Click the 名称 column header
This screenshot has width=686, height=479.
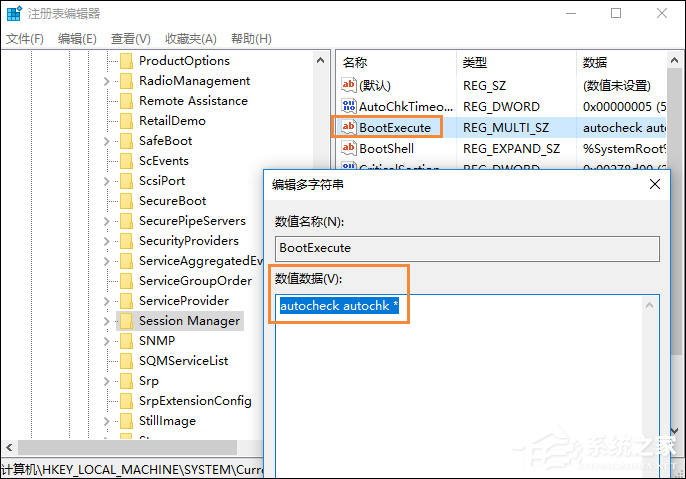[355, 63]
